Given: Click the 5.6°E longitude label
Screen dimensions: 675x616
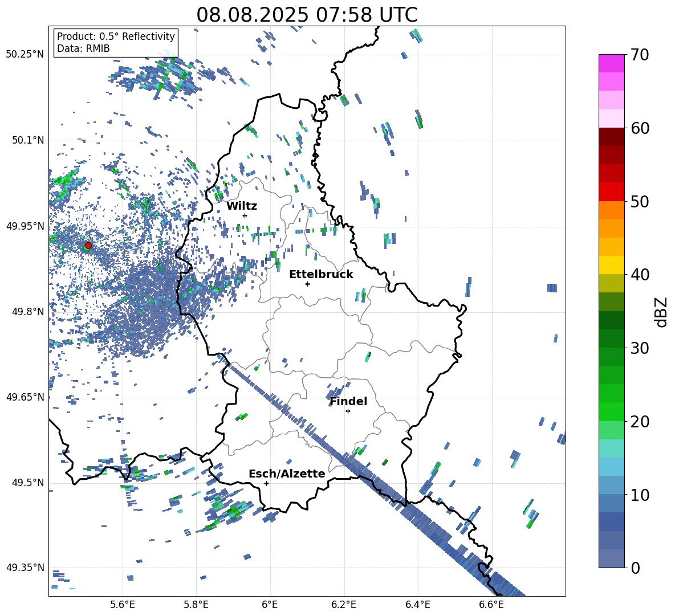Looking at the screenshot, I should pyautogui.click(x=123, y=605).
